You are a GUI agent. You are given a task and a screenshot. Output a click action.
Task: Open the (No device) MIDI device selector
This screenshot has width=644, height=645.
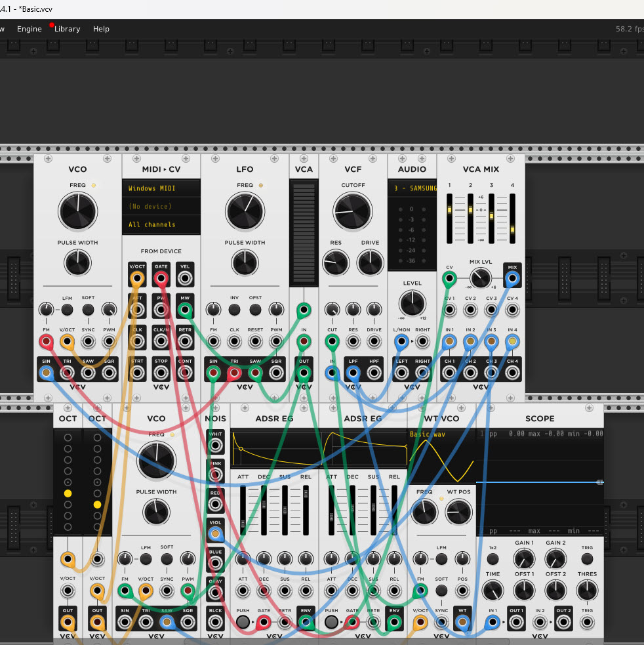[x=161, y=206]
